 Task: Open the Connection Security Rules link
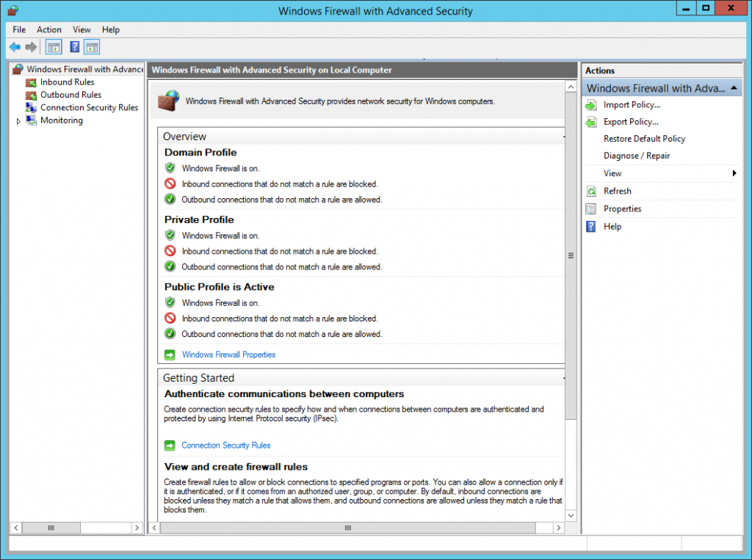pos(226,446)
